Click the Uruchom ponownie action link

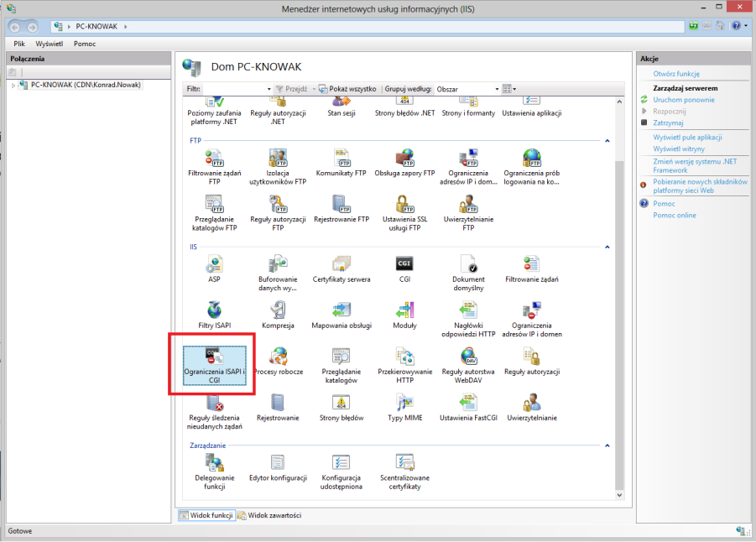[x=683, y=100]
